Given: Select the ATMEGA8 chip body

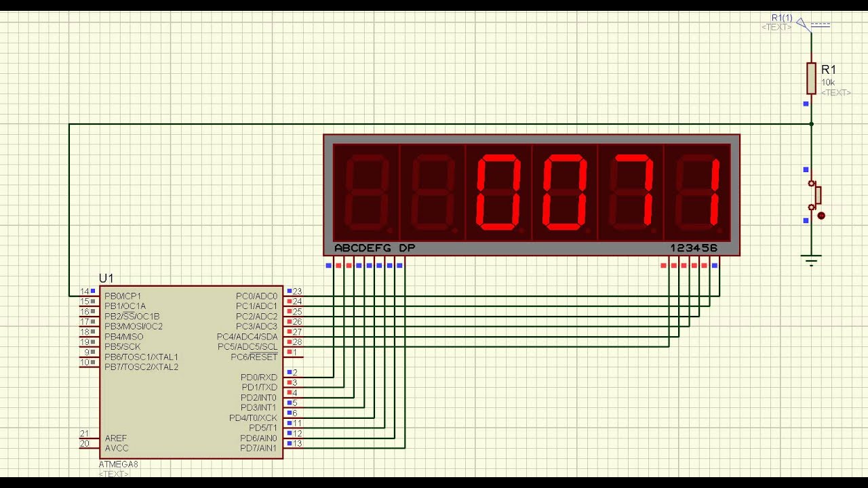Looking at the screenshot, I should click(x=191, y=371).
